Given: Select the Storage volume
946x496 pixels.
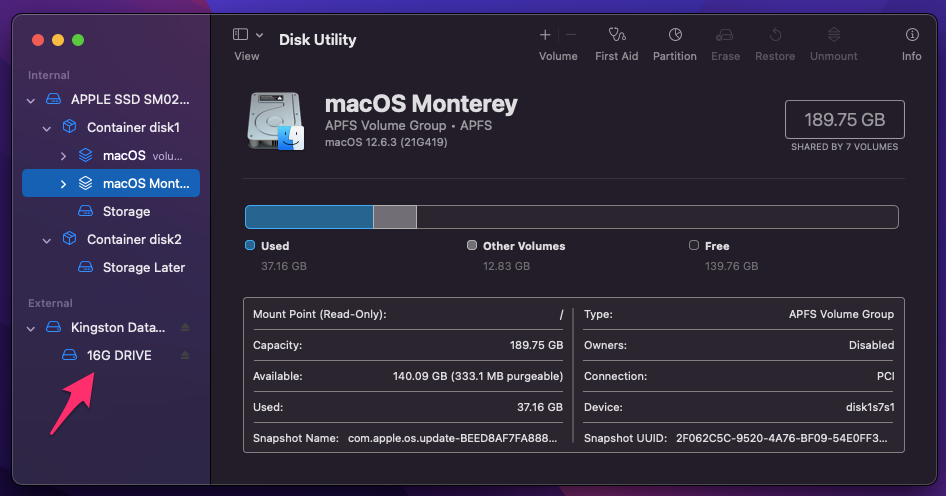Looking at the screenshot, I should [x=111, y=211].
